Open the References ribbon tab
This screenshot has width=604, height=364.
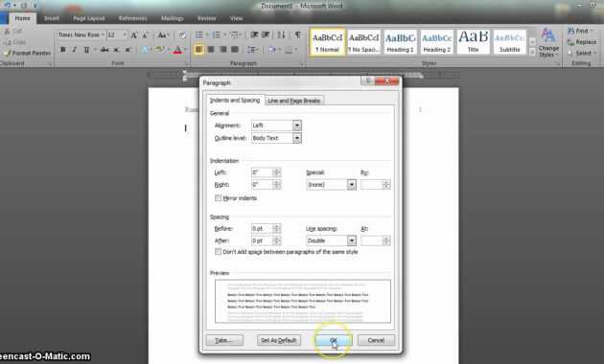click(133, 18)
